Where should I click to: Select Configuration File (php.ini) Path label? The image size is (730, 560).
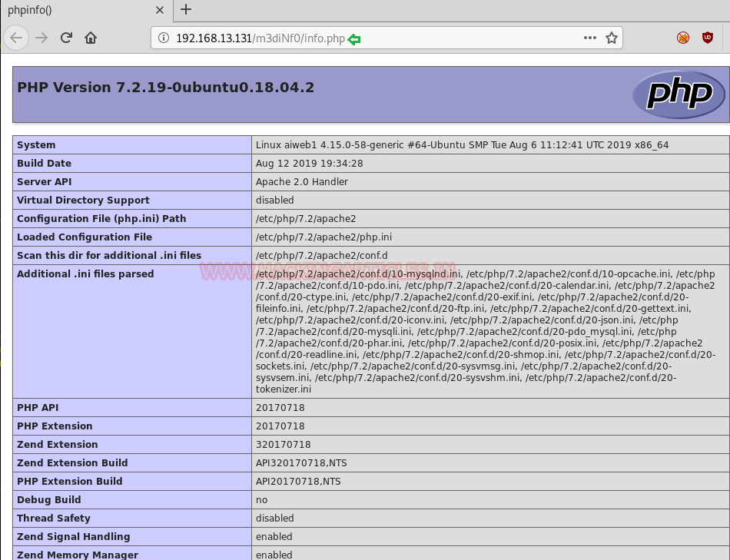[101, 218]
